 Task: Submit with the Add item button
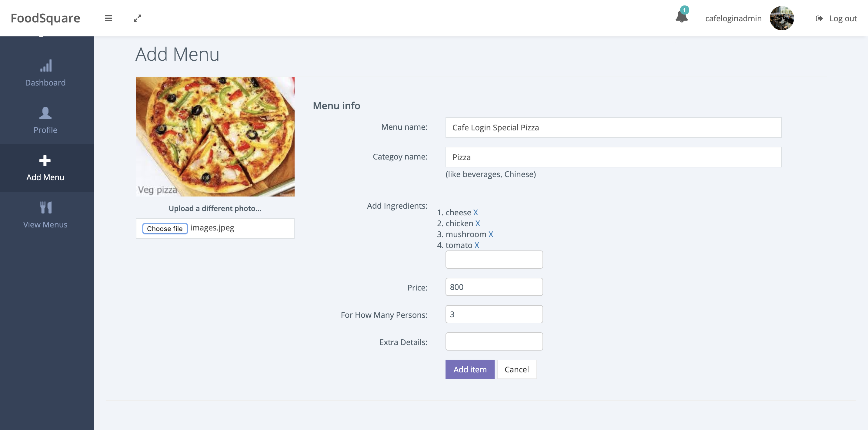pyautogui.click(x=470, y=369)
